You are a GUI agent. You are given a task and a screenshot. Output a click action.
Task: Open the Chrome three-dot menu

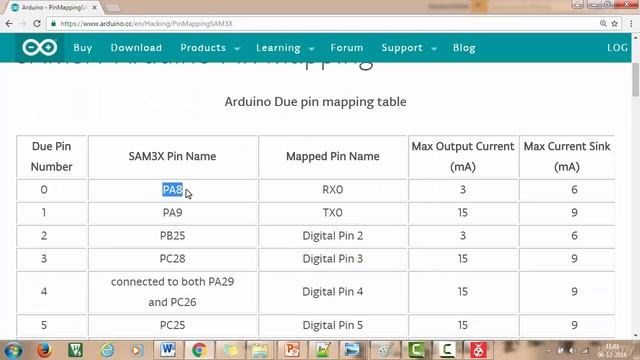[631, 24]
